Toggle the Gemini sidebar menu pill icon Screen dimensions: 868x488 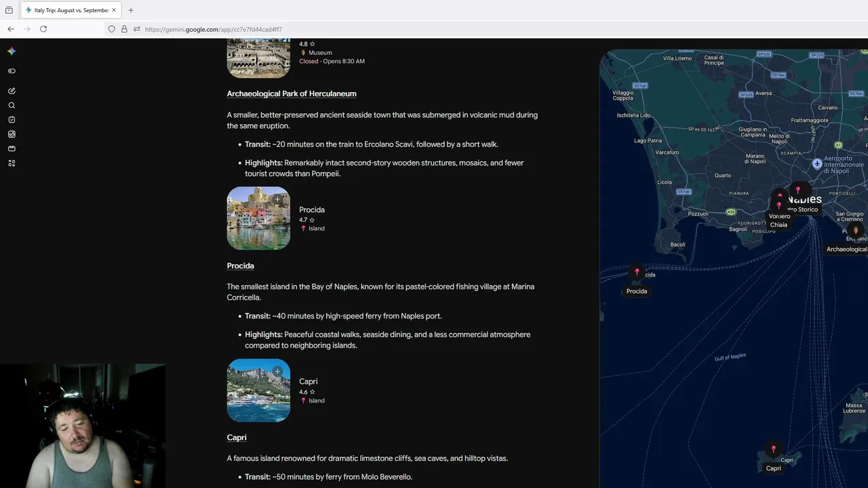[12, 71]
